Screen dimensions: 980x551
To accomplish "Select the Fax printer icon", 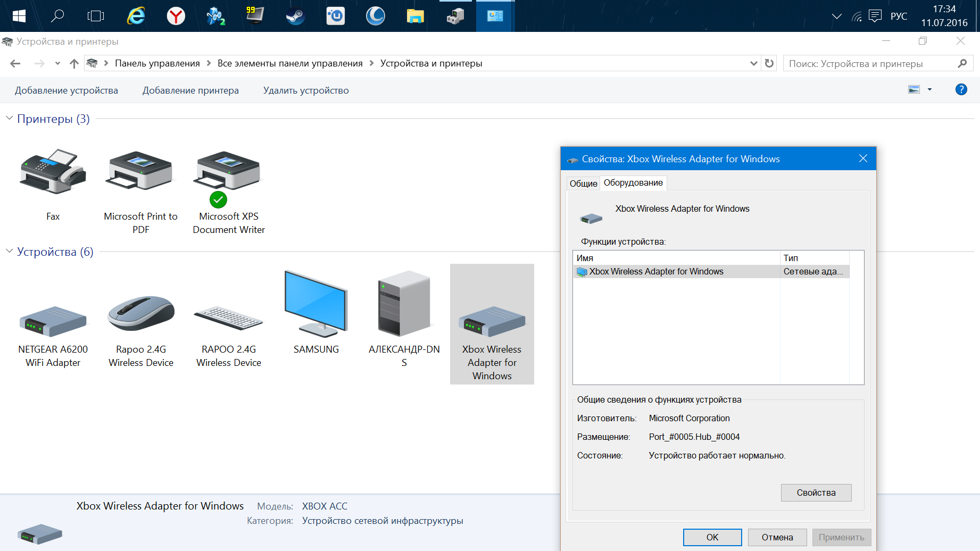I will point(53,171).
